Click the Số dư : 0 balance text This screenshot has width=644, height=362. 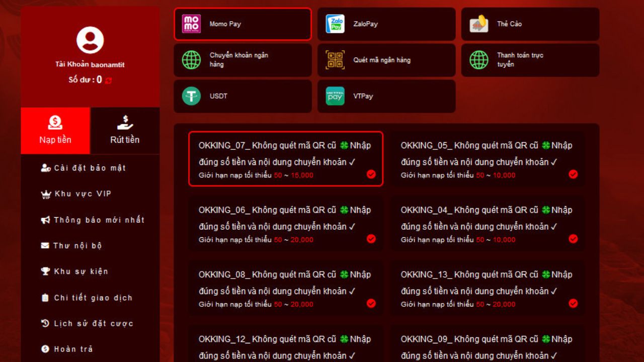pos(86,80)
